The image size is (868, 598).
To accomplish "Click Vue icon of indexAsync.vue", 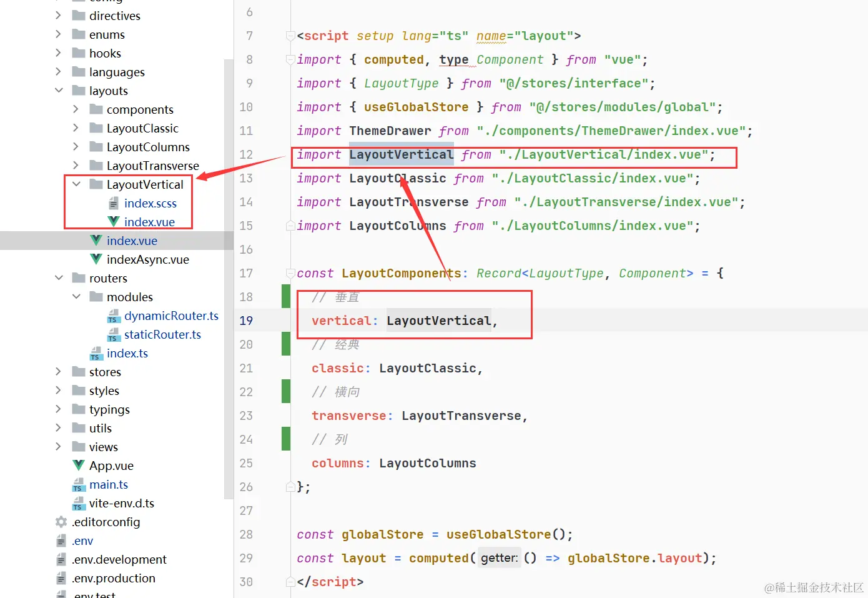I will pyautogui.click(x=96, y=259).
